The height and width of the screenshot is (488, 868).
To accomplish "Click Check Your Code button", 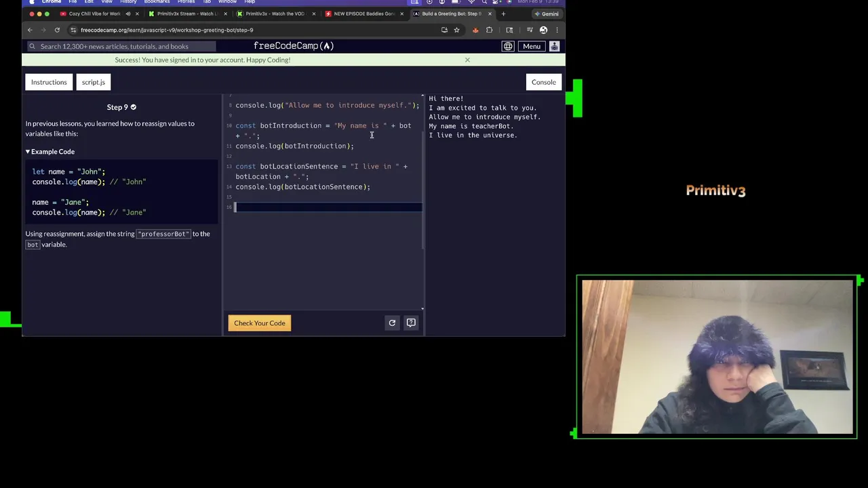I will [260, 323].
